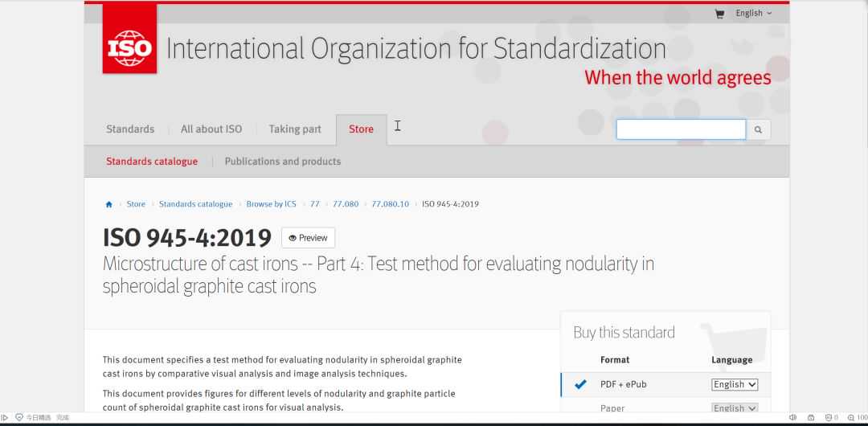Switch to the Store tab
The width and height of the screenshot is (868, 426).
361,129
